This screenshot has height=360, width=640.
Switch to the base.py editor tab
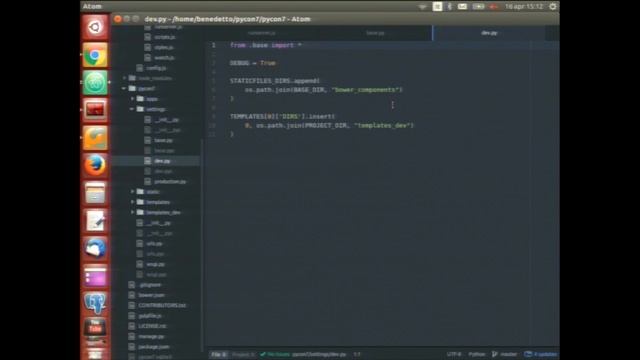point(375,33)
